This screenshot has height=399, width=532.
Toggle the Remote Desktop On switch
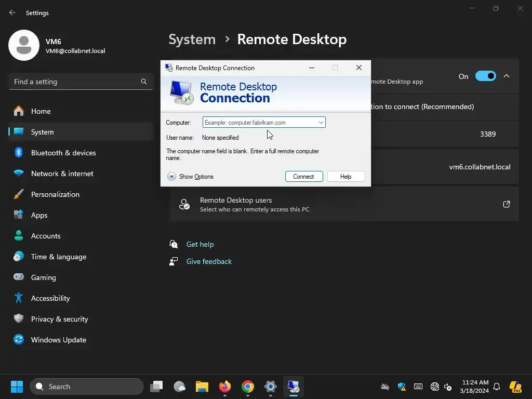tap(486, 76)
